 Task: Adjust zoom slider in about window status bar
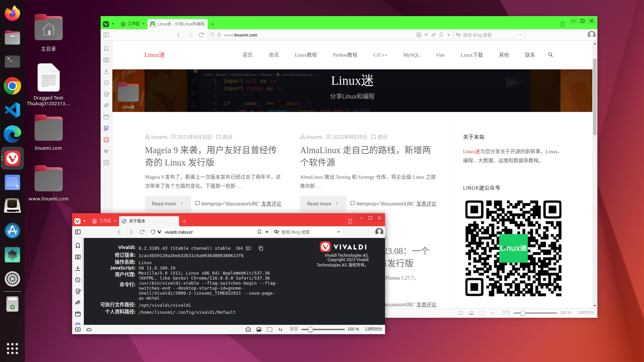323,329
